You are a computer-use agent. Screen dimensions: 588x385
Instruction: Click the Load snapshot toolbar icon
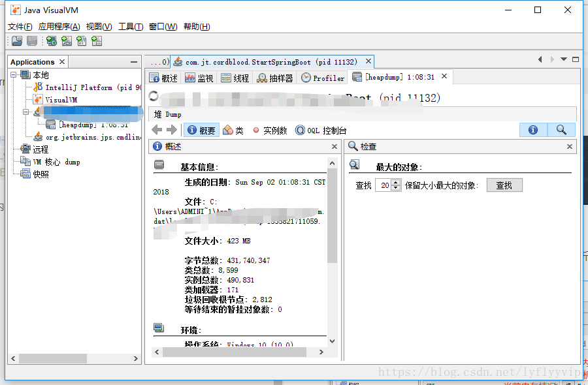[17, 41]
